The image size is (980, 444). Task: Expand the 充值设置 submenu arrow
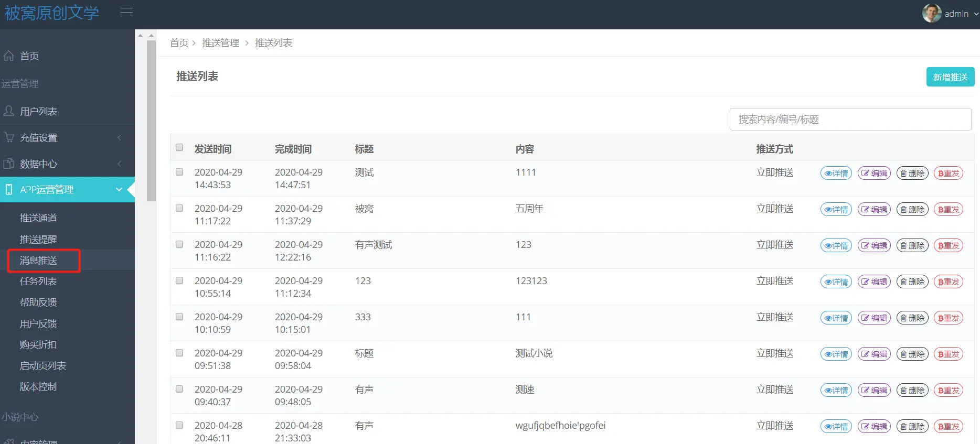119,137
